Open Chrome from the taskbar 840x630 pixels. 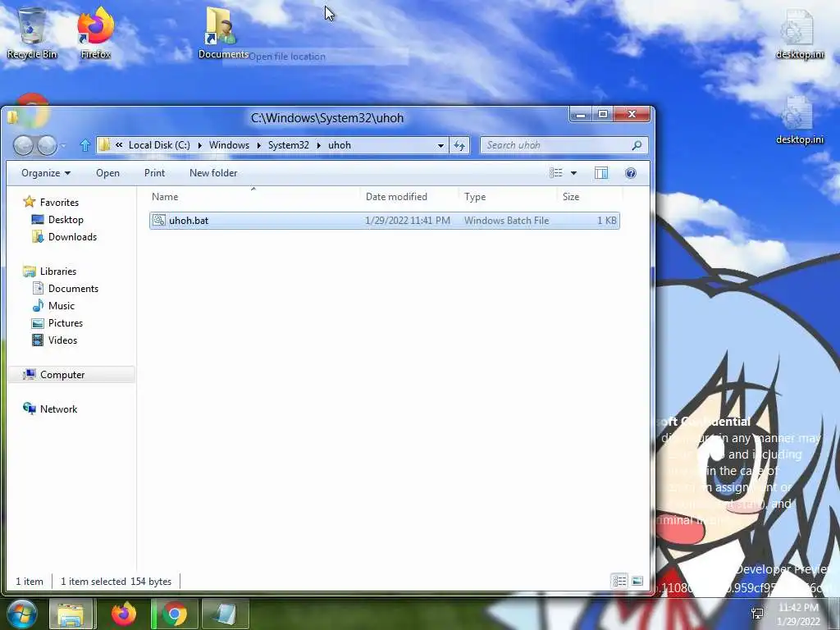(175, 614)
